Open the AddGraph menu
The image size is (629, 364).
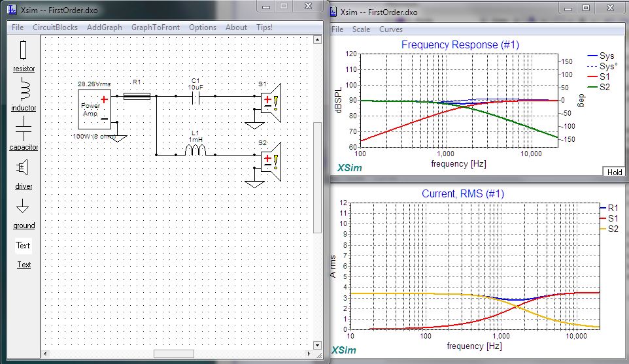tap(105, 27)
